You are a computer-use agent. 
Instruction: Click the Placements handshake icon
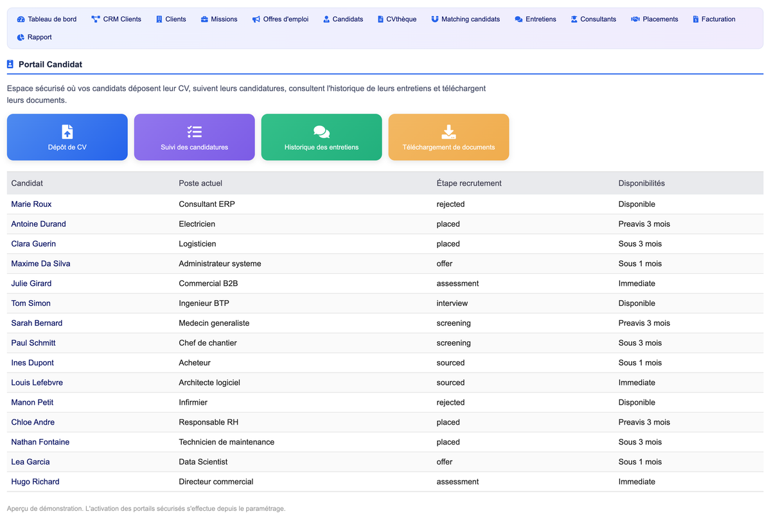(635, 19)
